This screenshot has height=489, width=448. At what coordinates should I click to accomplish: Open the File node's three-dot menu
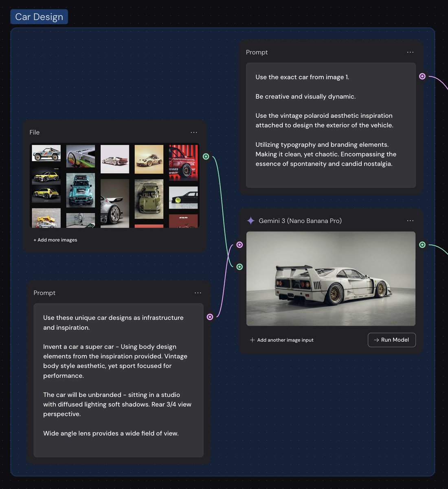tap(194, 132)
